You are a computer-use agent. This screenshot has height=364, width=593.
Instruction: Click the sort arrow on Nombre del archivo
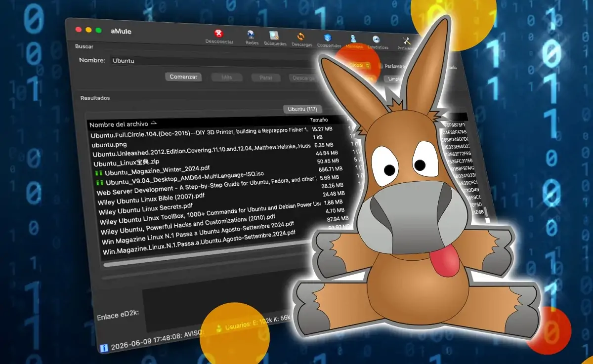(154, 123)
